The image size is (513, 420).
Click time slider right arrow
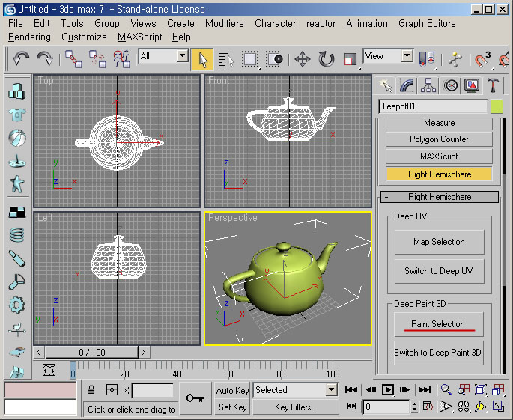[144, 353]
